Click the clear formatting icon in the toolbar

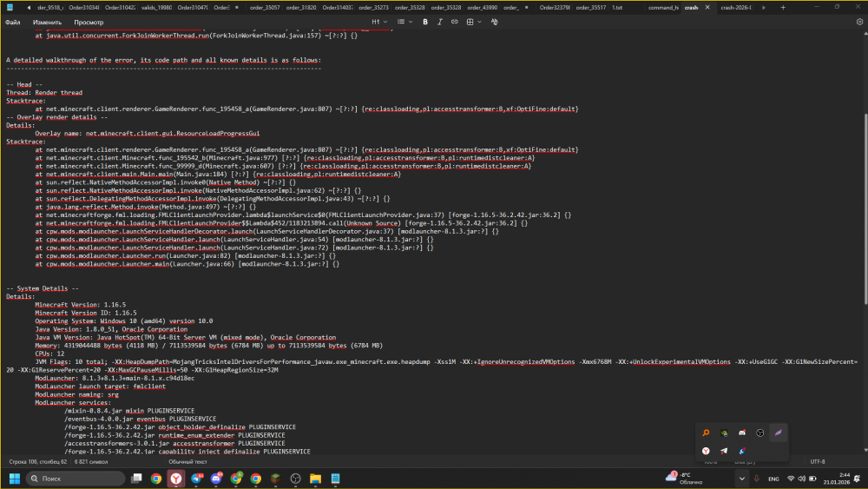coord(495,23)
